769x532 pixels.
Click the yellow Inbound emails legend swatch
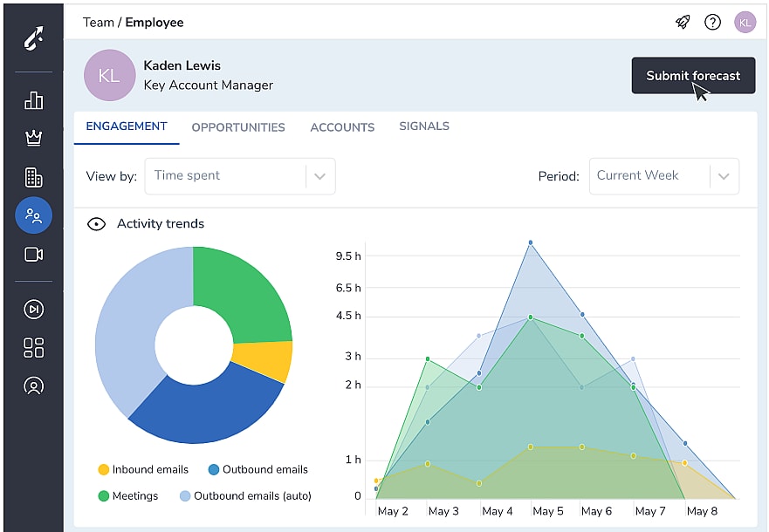tap(104, 470)
